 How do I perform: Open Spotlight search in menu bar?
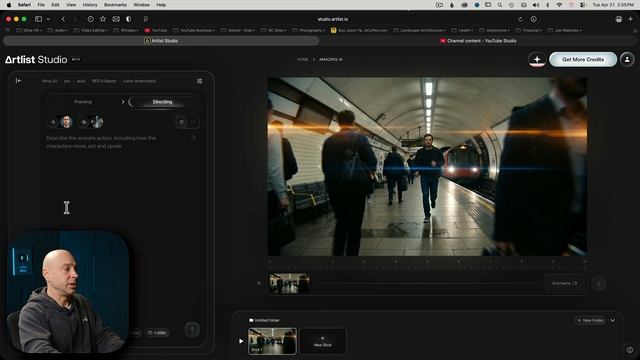(500, 5)
